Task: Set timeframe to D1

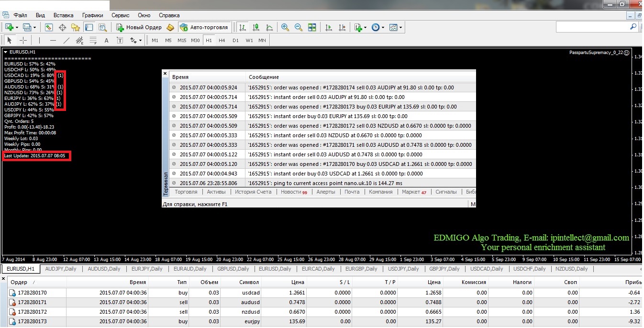Action: coord(235,40)
